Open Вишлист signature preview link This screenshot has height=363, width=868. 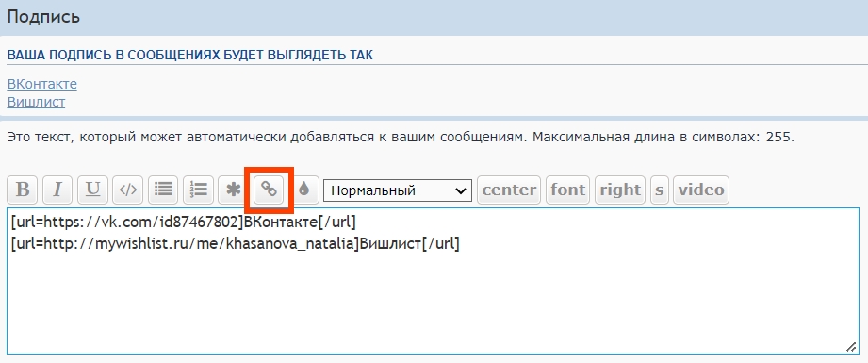[36, 102]
